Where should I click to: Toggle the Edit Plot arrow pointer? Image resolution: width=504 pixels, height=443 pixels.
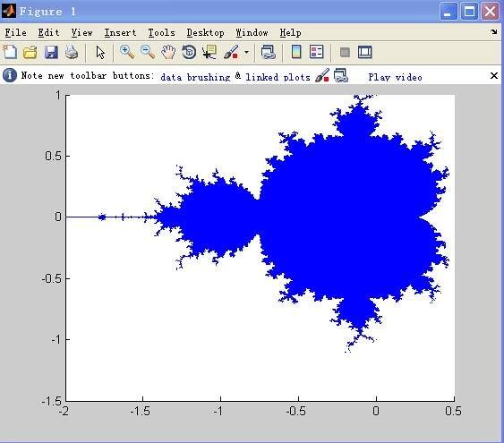click(100, 52)
